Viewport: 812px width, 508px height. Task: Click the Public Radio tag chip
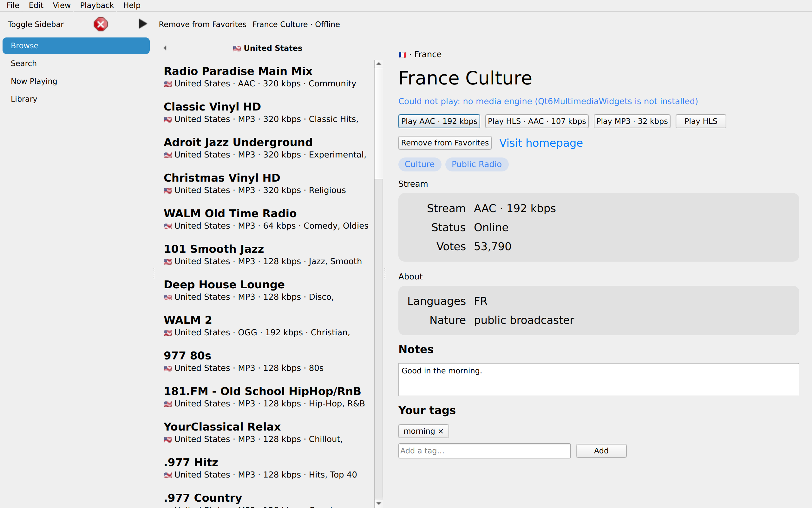pos(476,164)
